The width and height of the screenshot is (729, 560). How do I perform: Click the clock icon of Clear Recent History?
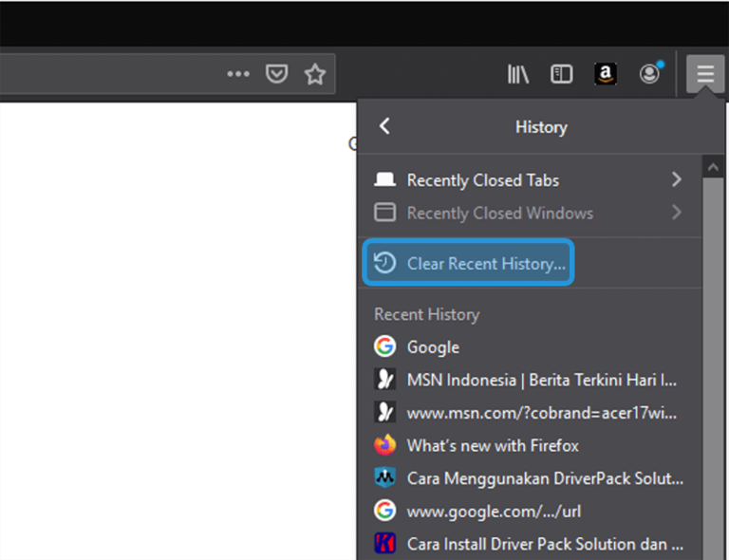385,263
